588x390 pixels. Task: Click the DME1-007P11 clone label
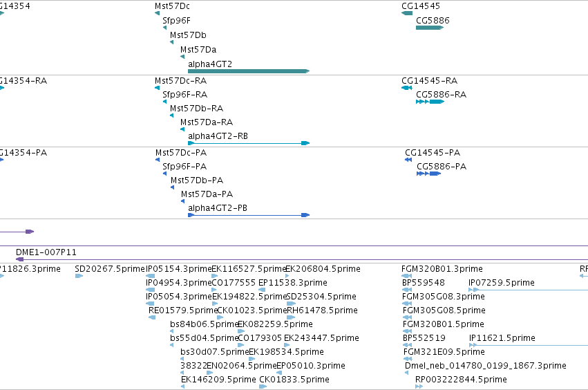(46, 252)
